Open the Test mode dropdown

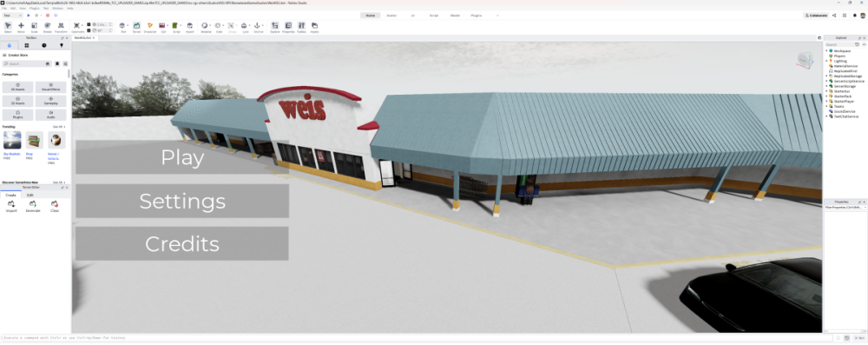point(12,16)
